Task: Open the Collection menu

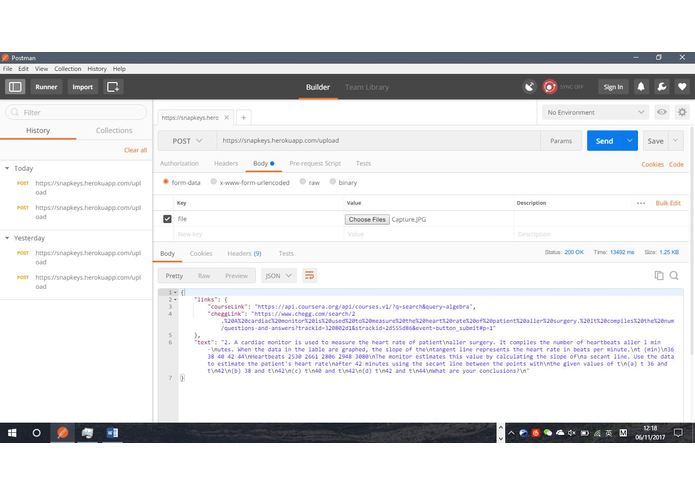Action: [68, 69]
